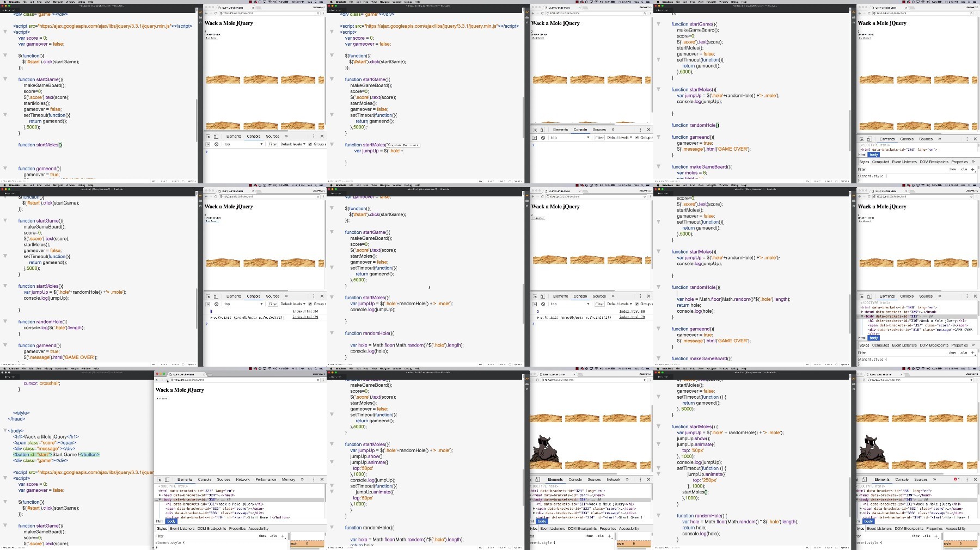Collapse <script> fold arrow below highlighted Start Game line
The image size is (980, 550).
click(x=5, y=478)
